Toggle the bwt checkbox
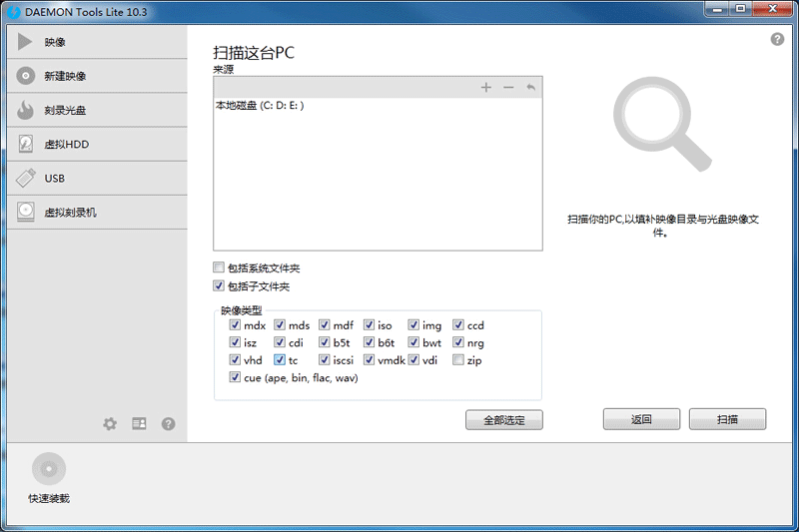 click(x=413, y=342)
